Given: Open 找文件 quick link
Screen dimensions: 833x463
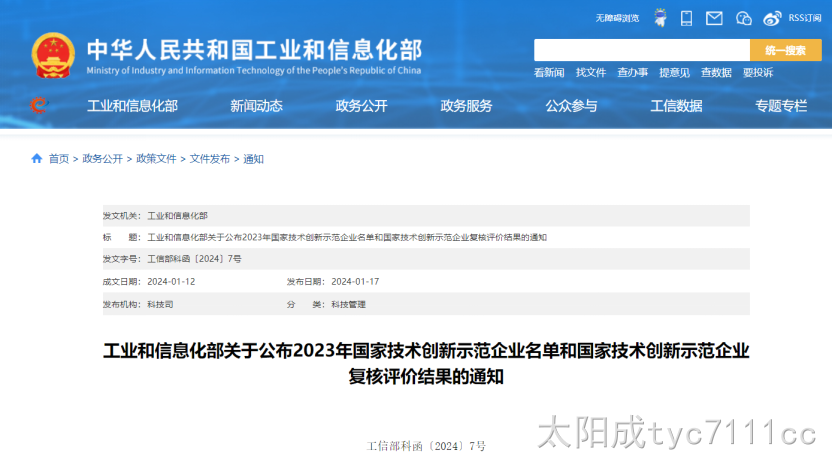Looking at the screenshot, I should pyautogui.click(x=591, y=73).
